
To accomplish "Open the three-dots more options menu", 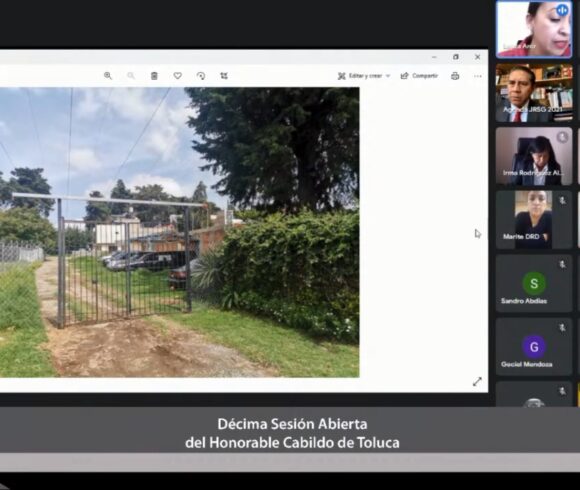I will [478, 76].
